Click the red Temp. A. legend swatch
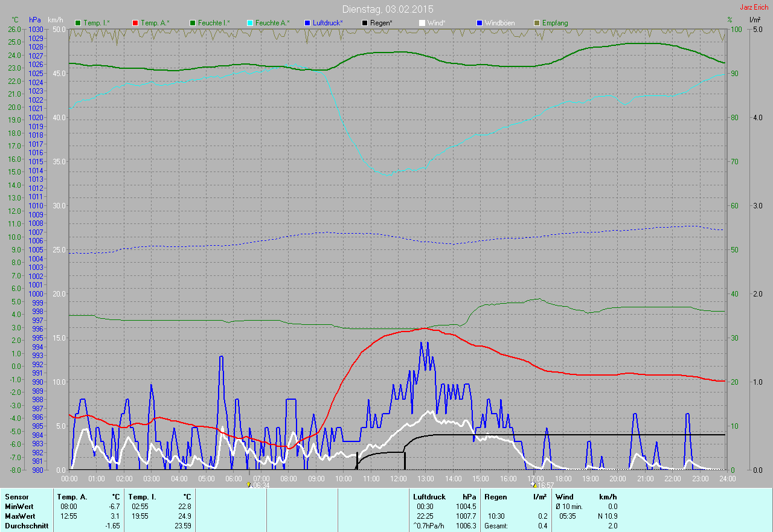The image size is (773, 532). (135, 23)
